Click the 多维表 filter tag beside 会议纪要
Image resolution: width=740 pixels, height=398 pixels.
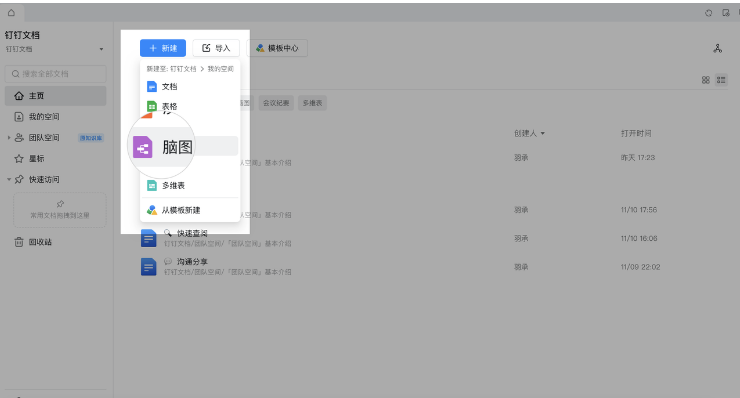[312, 103]
